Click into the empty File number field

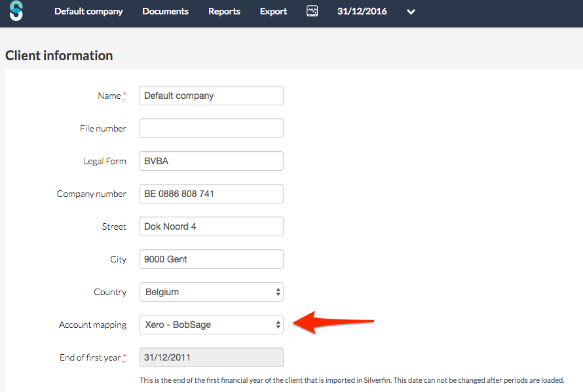[212, 128]
